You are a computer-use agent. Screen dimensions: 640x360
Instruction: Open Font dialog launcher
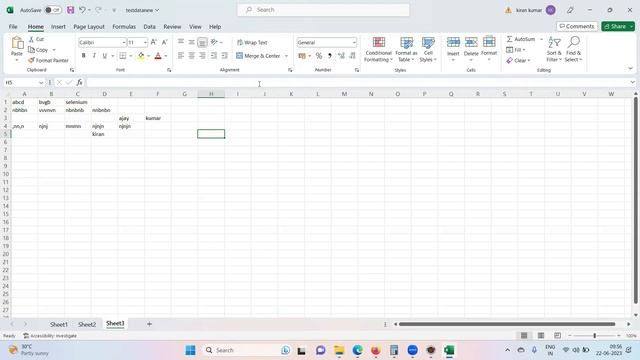pyautogui.click(x=169, y=70)
